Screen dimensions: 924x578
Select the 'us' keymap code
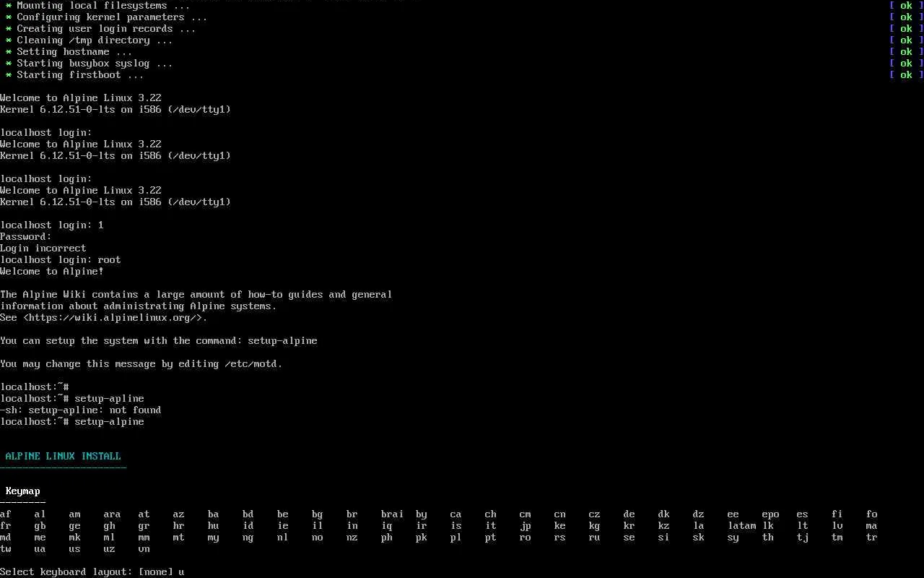coord(75,548)
